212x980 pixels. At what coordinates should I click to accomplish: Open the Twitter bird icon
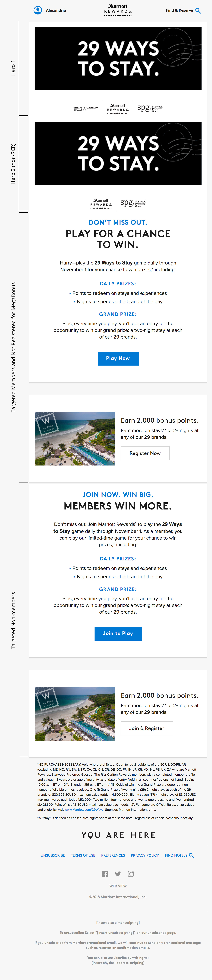point(118,874)
